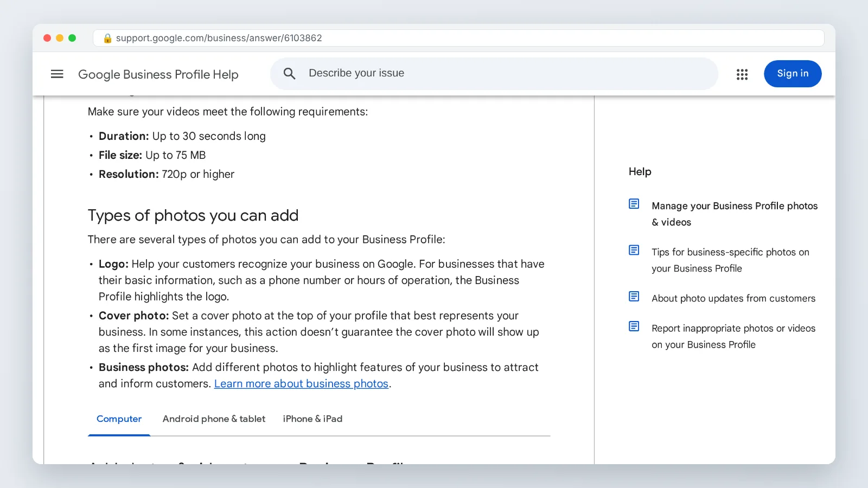The width and height of the screenshot is (868, 488).
Task: Click 'Make sure your videos meet' sentence
Action: pos(228,112)
